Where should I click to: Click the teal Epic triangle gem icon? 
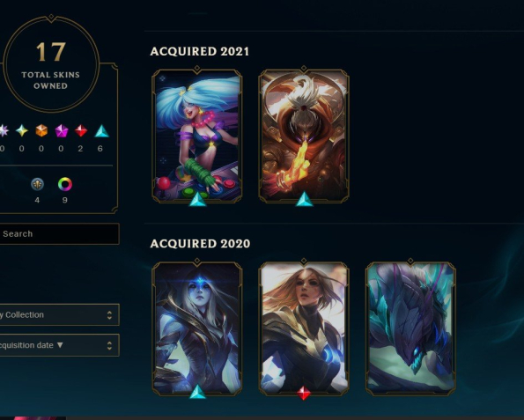point(101,131)
